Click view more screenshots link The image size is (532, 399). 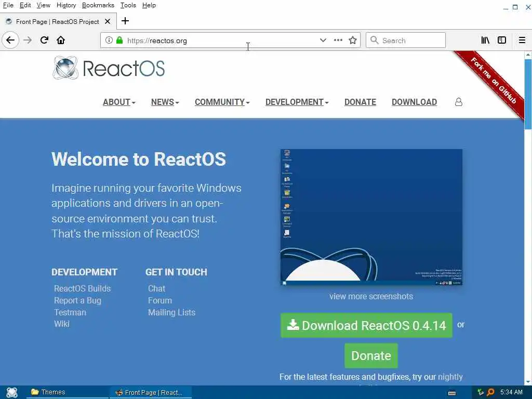tap(371, 296)
